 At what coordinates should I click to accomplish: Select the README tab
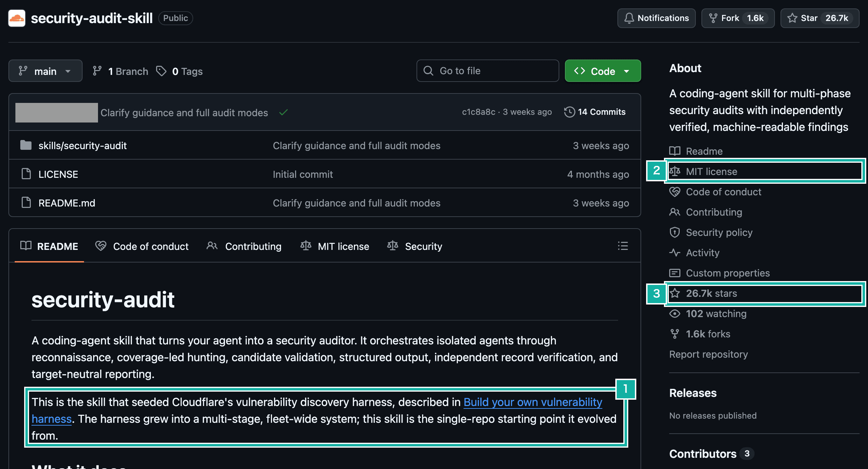point(49,246)
